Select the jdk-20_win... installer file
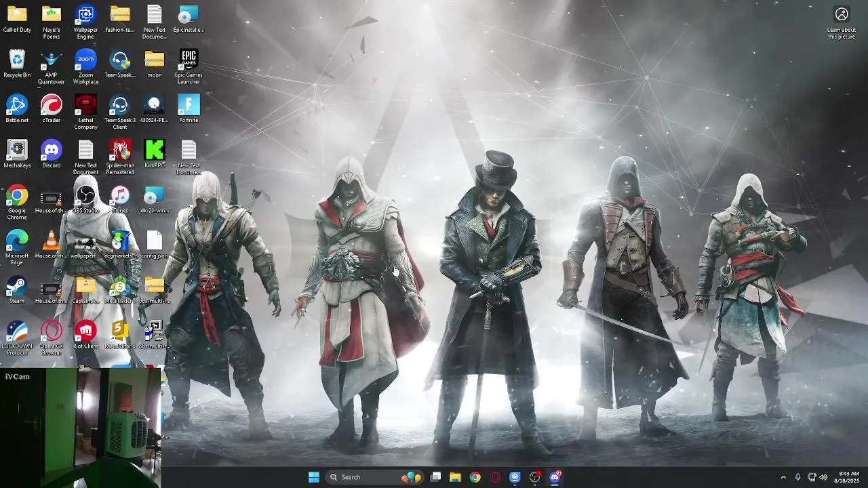868x488 pixels. point(155,199)
